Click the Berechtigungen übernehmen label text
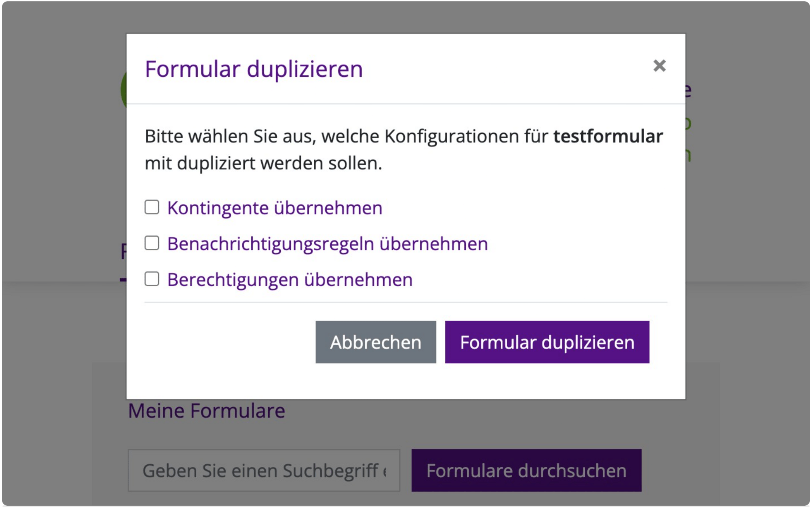This screenshot has height=507, width=812. (290, 280)
